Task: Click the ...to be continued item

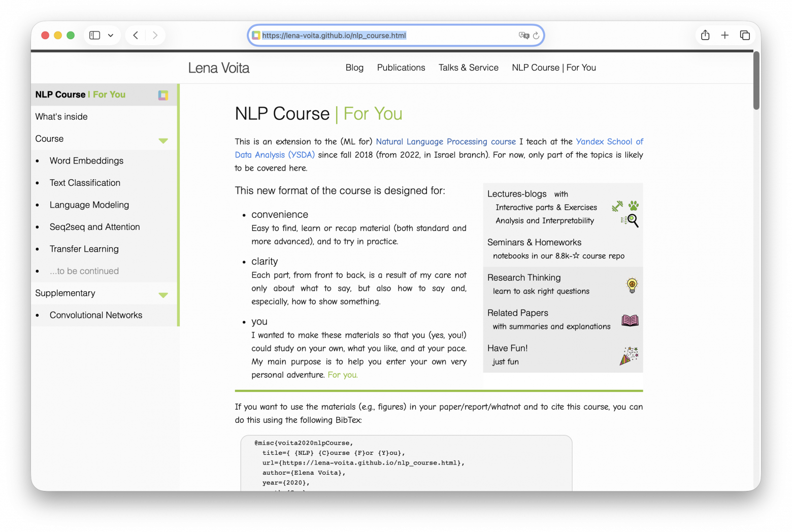Action: [84, 271]
